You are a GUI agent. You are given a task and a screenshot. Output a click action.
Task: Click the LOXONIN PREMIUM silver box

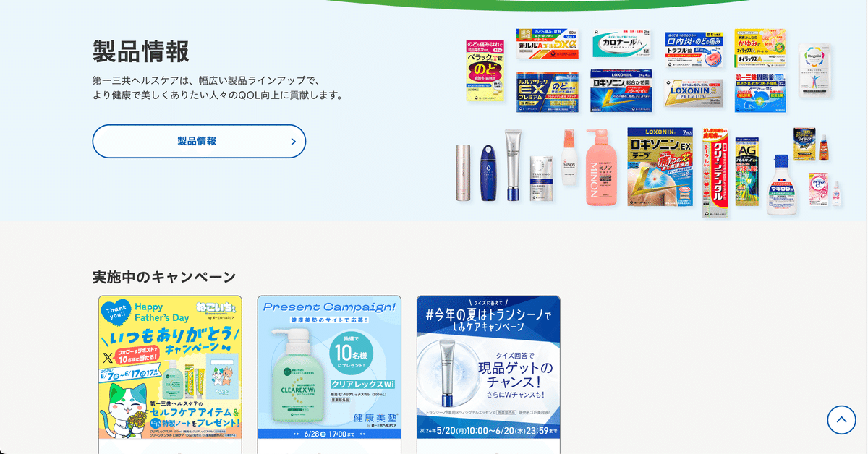(694, 93)
